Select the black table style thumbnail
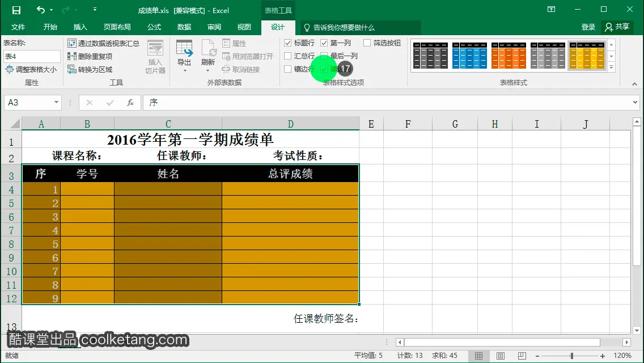This screenshot has height=363, width=644. pyautogui.click(x=430, y=55)
